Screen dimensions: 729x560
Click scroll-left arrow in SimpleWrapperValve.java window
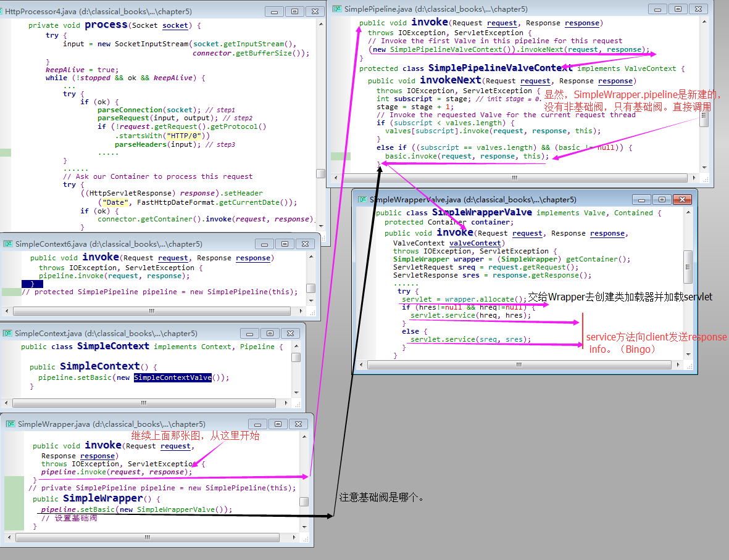(361, 365)
